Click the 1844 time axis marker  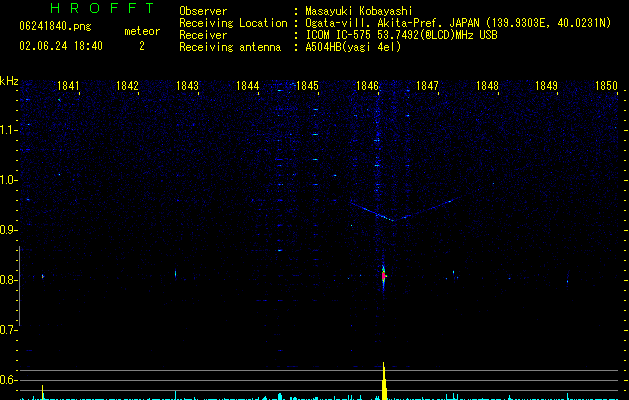248,86
